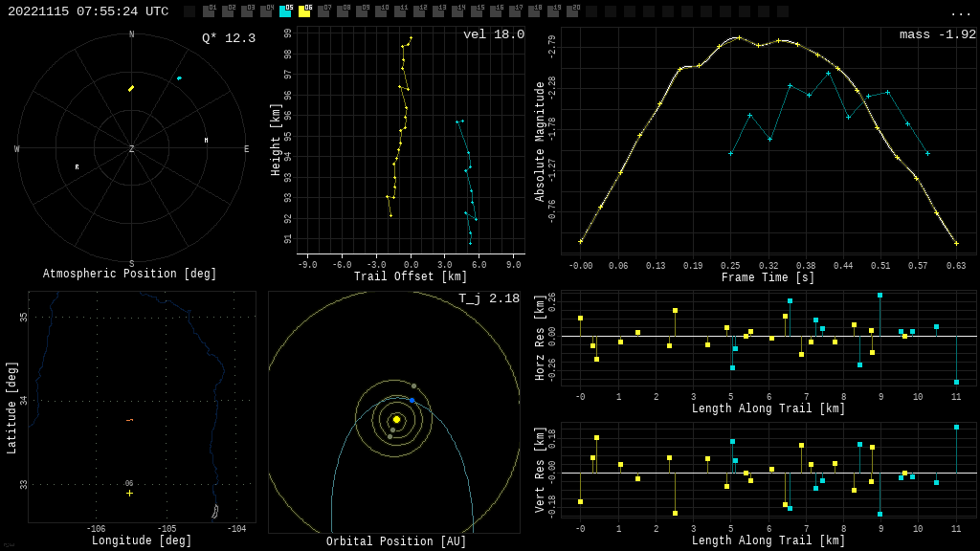
Task: Click the Absolute Magnitude axis label
Action: pyautogui.click(x=540, y=141)
